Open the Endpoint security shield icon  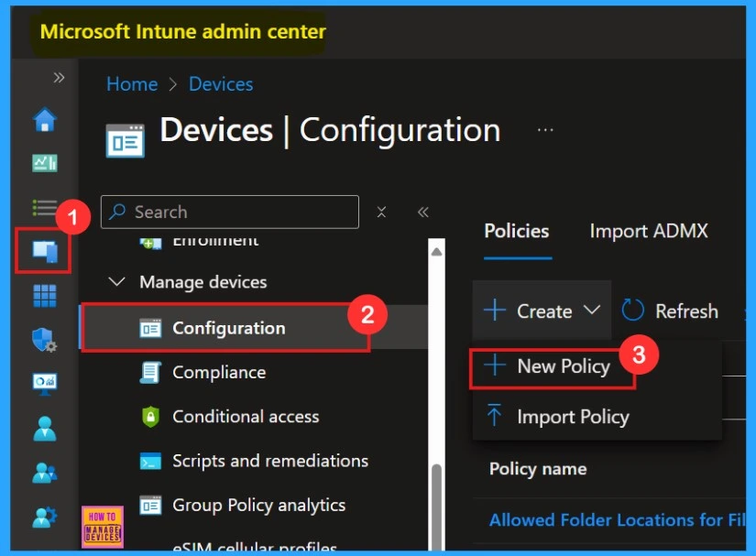coord(45,340)
